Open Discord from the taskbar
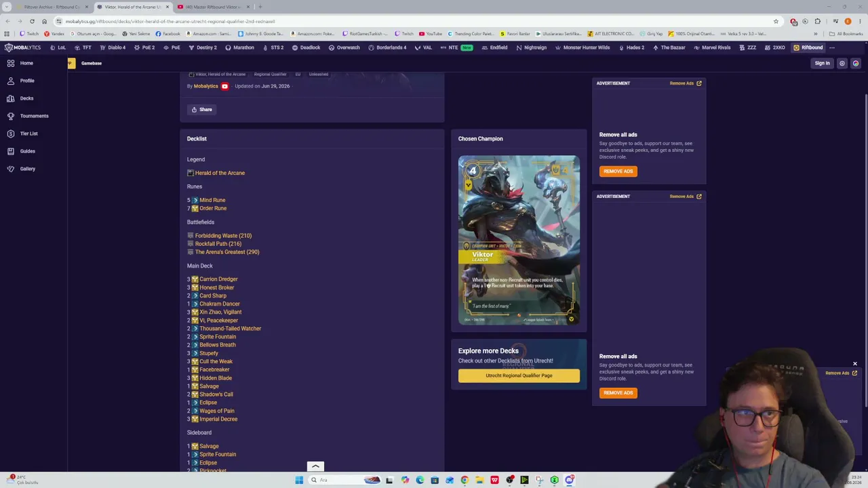The height and width of the screenshot is (488, 868). click(x=569, y=480)
